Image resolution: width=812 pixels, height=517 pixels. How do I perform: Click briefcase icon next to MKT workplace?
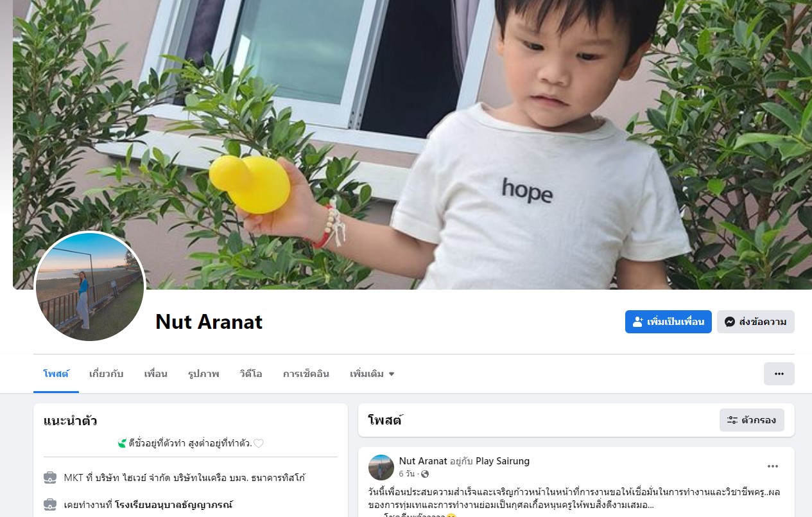click(50, 478)
